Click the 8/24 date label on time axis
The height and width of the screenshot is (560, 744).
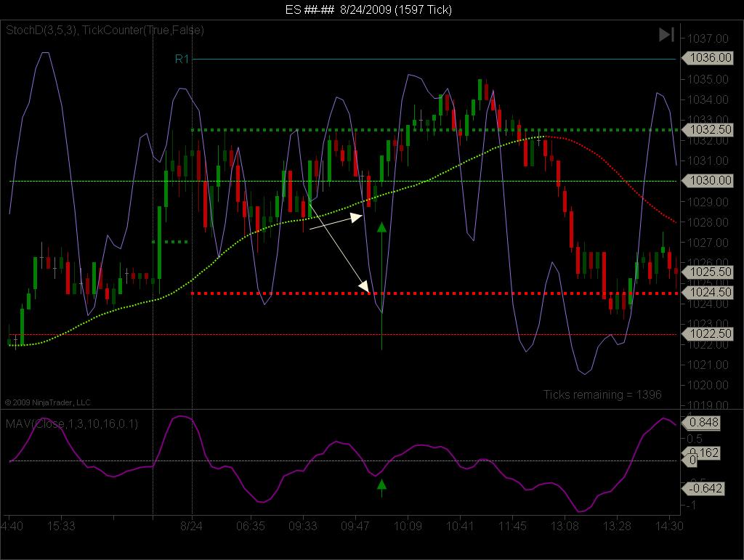(191, 526)
